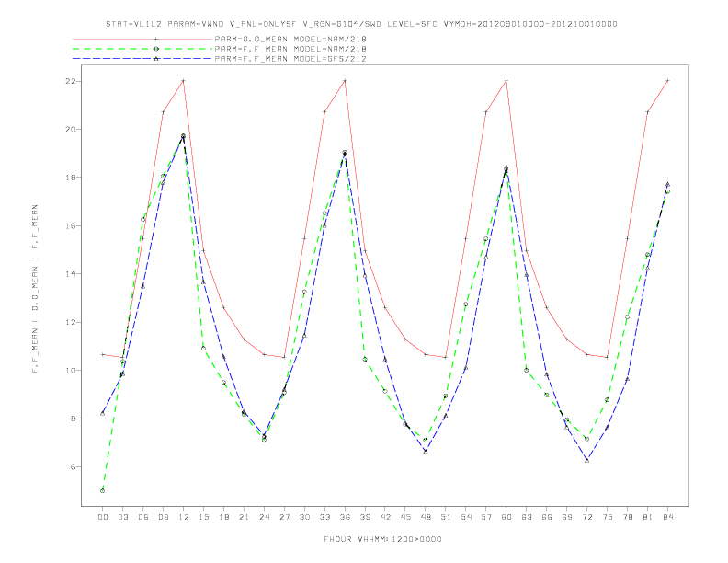Click x-axis forecast hour label 60

click(x=506, y=517)
